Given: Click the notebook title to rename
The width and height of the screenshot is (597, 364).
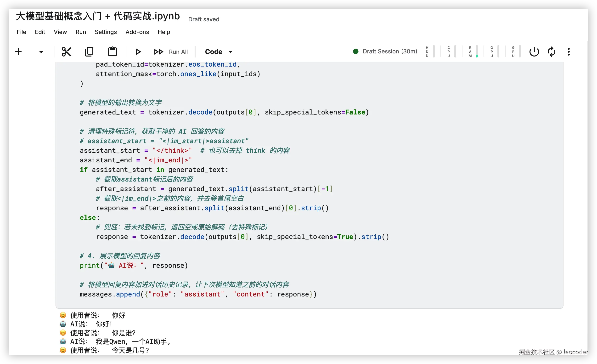Looking at the screenshot, I should [x=98, y=16].
